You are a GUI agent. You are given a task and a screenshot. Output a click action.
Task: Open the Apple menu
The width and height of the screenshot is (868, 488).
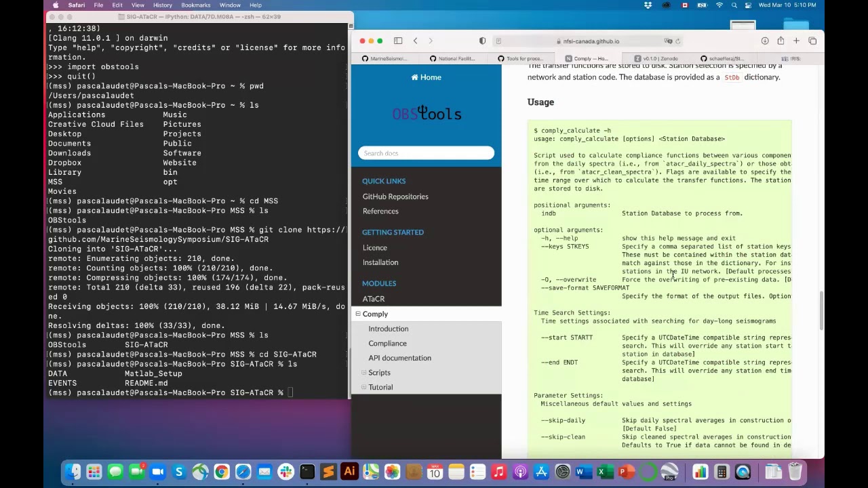tap(56, 5)
